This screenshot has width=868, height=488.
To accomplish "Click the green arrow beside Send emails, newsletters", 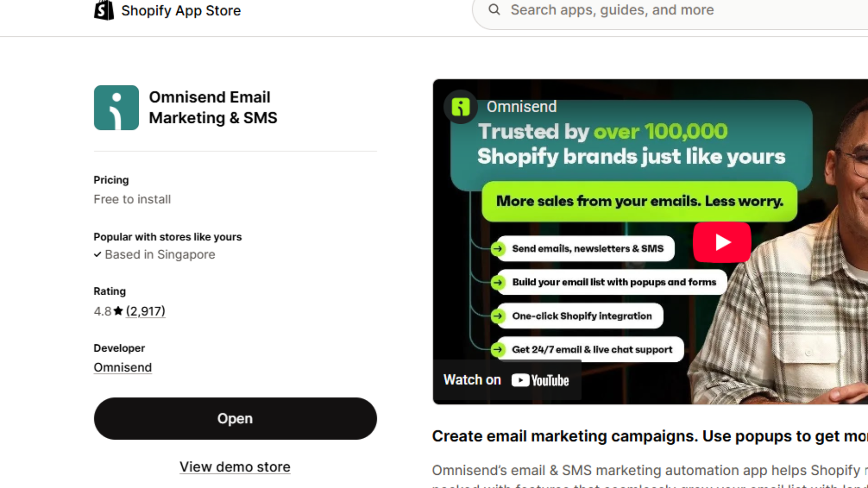I will pos(498,249).
